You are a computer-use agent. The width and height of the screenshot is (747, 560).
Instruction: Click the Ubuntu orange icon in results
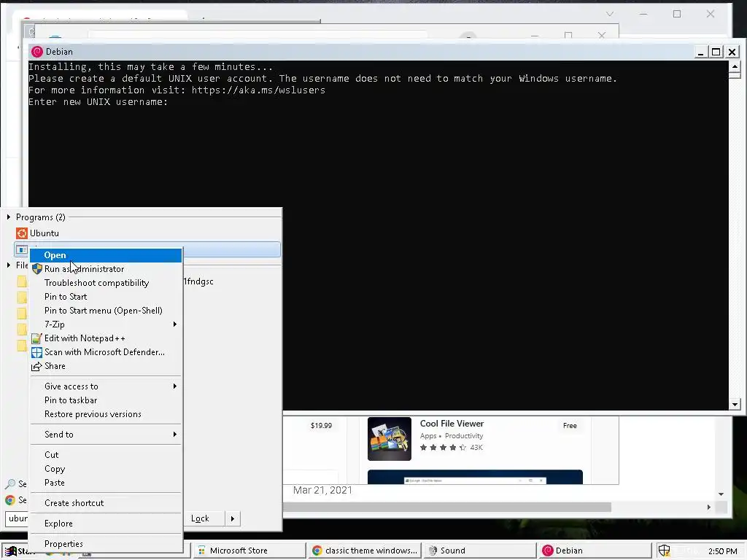22,233
